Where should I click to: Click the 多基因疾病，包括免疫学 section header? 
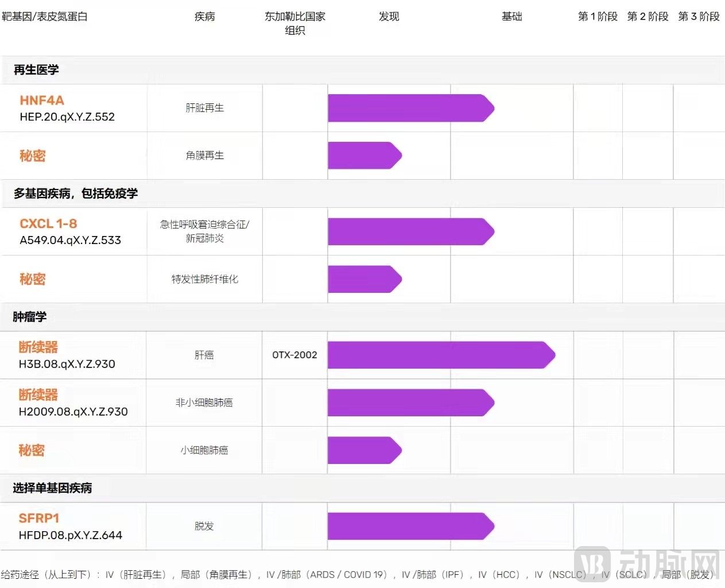[x=76, y=194]
